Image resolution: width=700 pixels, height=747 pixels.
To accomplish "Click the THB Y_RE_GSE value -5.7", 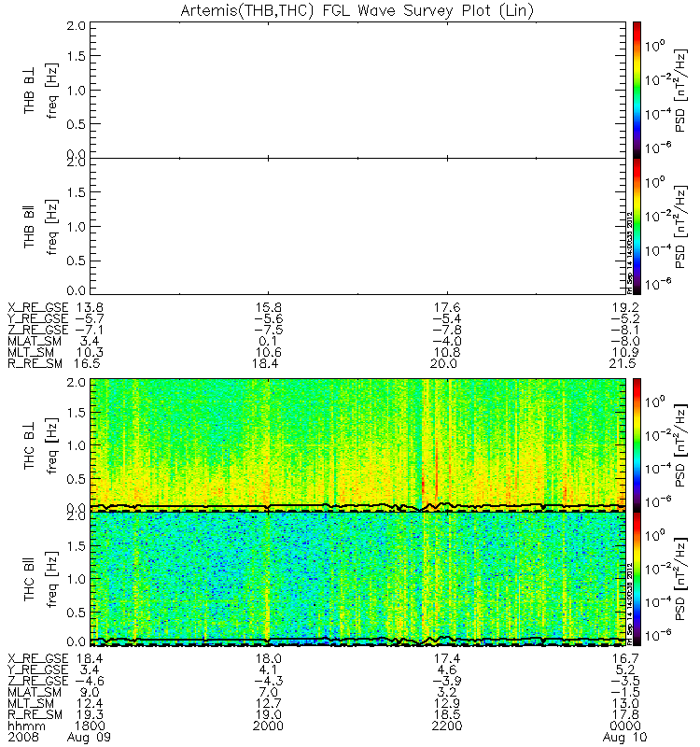I will tap(90, 318).
